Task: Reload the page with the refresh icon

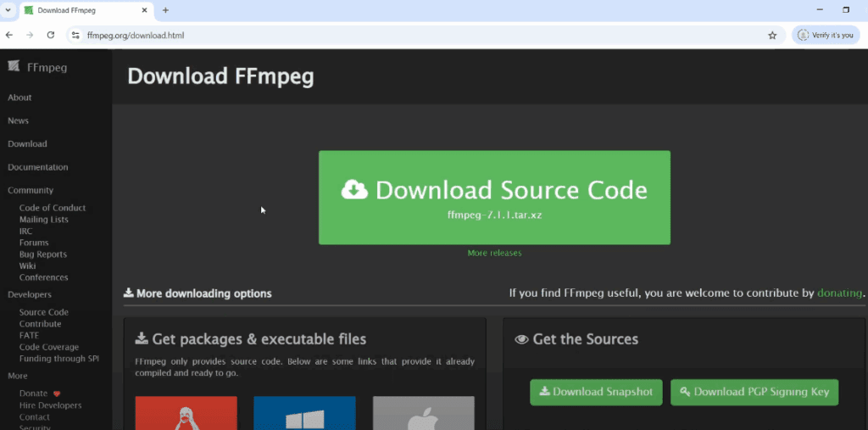Action: 51,36
